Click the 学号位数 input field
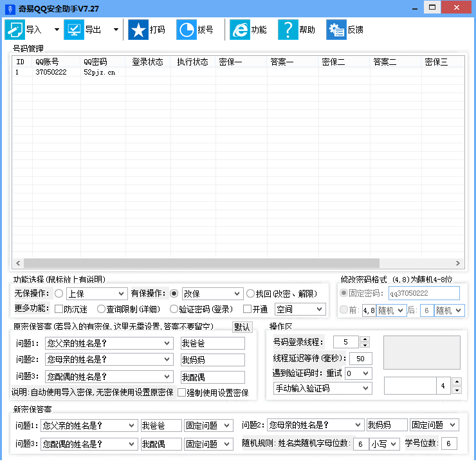Screen dimensions: 476x475 click(449, 444)
